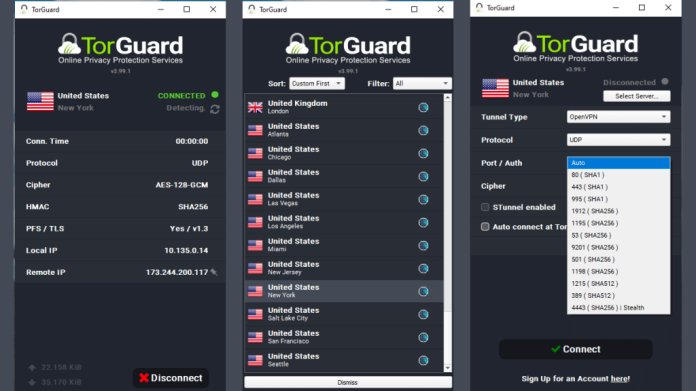Select port 4443 ( SHA256 ) Stealth option
This screenshot has width=696, height=391.
point(618,308)
